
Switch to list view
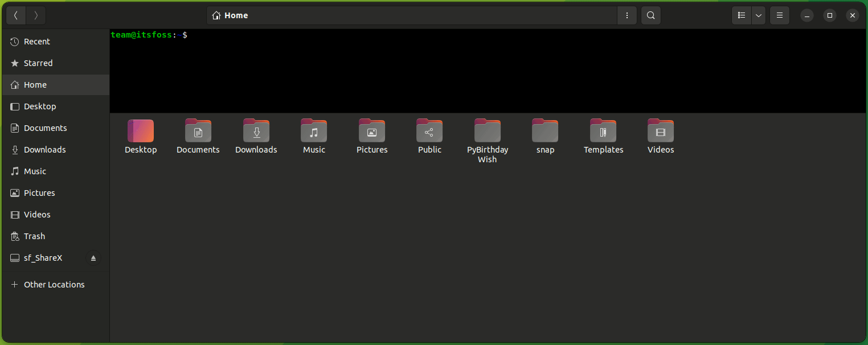click(741, 15)
